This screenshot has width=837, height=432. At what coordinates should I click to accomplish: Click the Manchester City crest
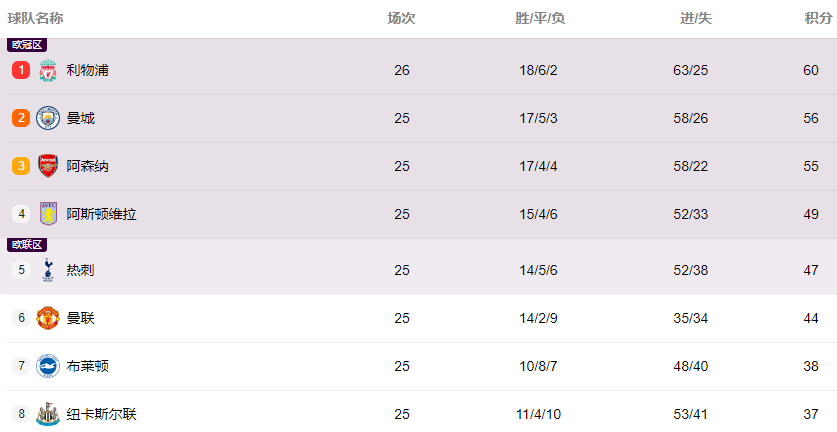click(x=48, y=118)
